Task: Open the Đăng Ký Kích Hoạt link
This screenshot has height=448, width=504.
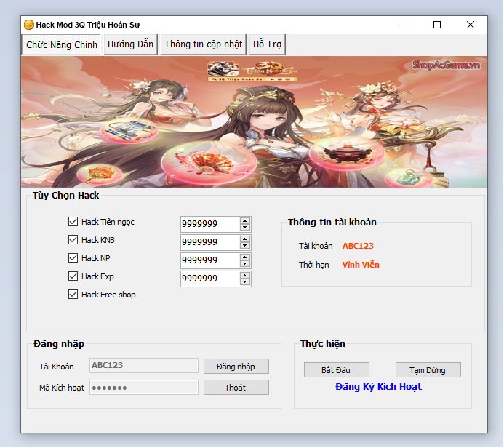Action: pyautogui.click(x=378, y=387)
